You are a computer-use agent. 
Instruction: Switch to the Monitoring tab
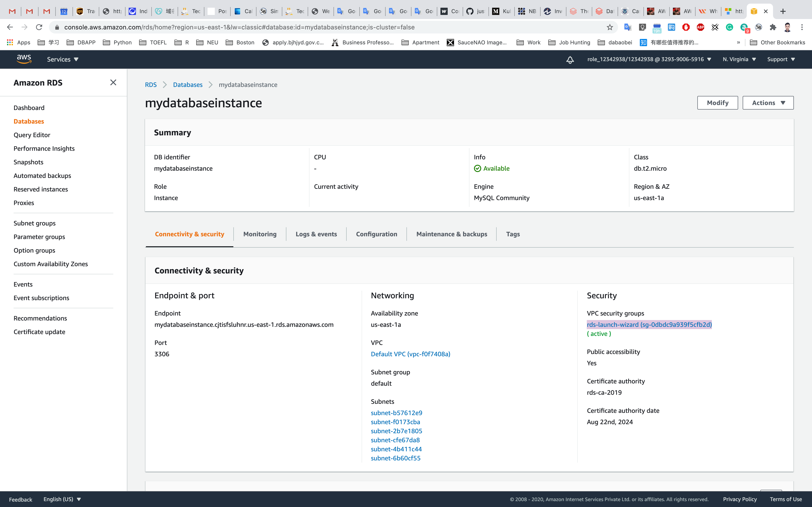click(260, 234)
